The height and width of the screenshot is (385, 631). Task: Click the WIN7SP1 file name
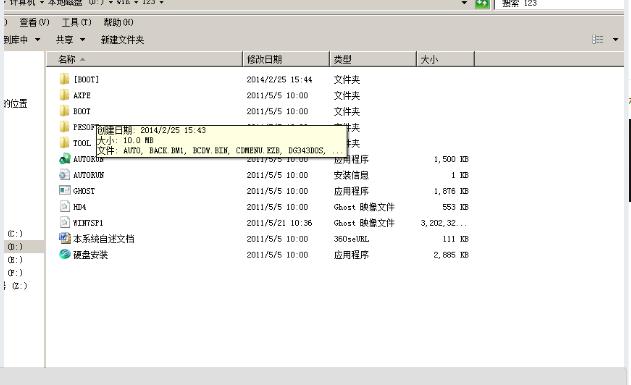(x=88, y=223)
